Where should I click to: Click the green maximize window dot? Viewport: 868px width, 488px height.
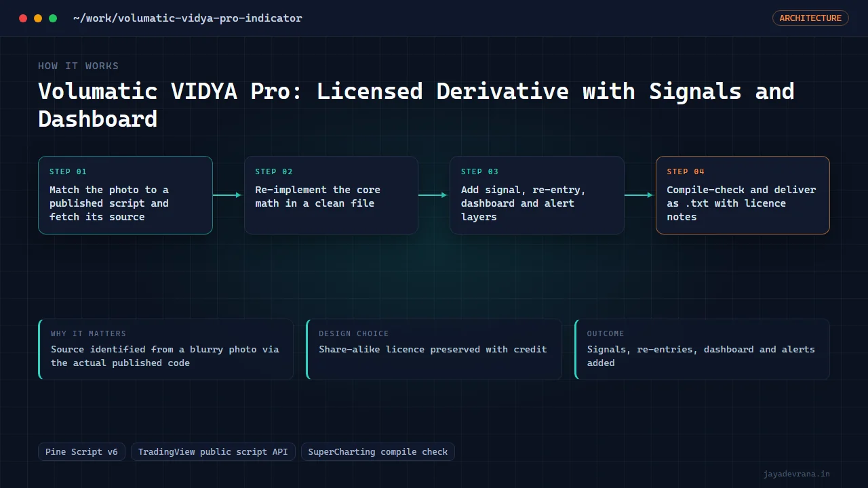coord(53,18)
